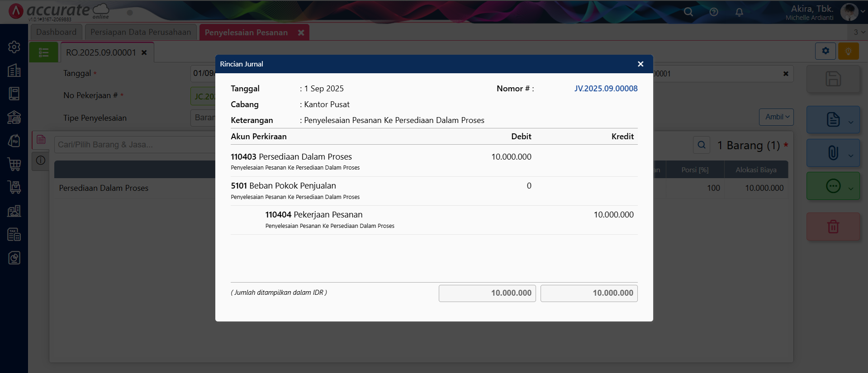Screen dimensions: 868x373
Task: Close the Rincian Jurnal dialog
Action: [640, 64]
